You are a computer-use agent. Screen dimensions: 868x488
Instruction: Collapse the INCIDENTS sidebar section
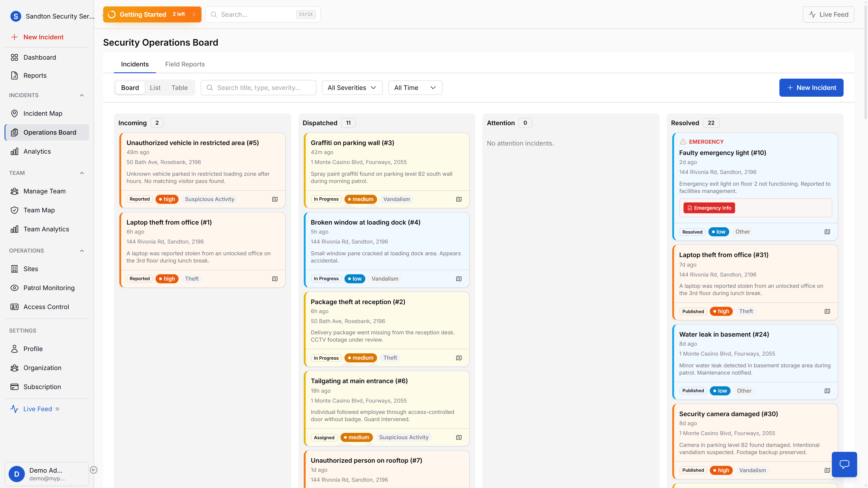pos(82,95)
